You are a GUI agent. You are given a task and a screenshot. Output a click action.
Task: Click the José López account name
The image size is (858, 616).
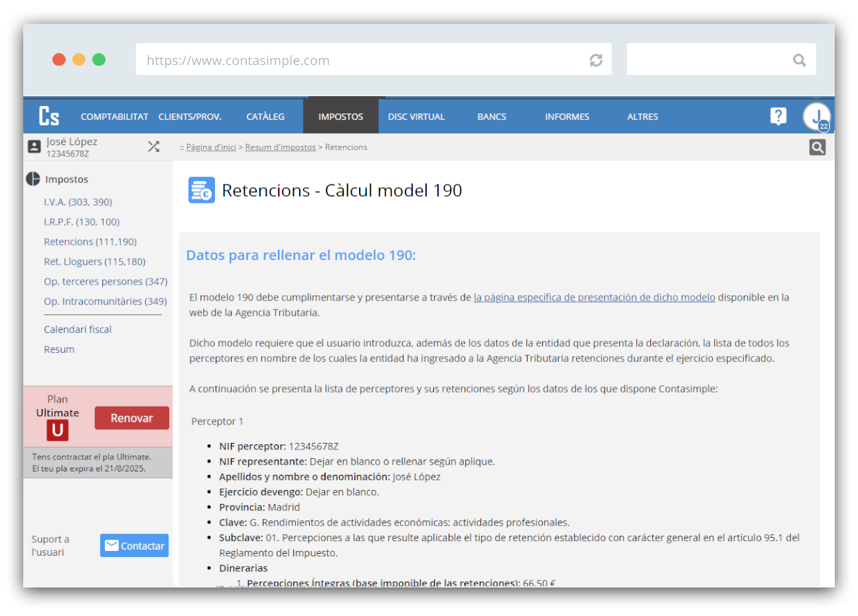(x=72, y=141)
